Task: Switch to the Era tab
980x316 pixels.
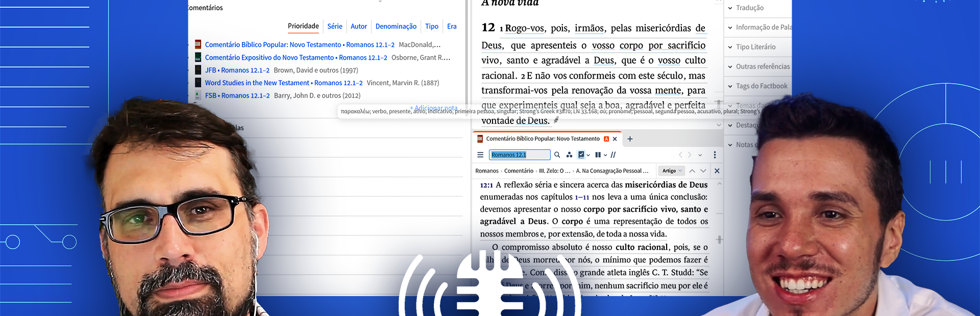Action: point(452,26)
